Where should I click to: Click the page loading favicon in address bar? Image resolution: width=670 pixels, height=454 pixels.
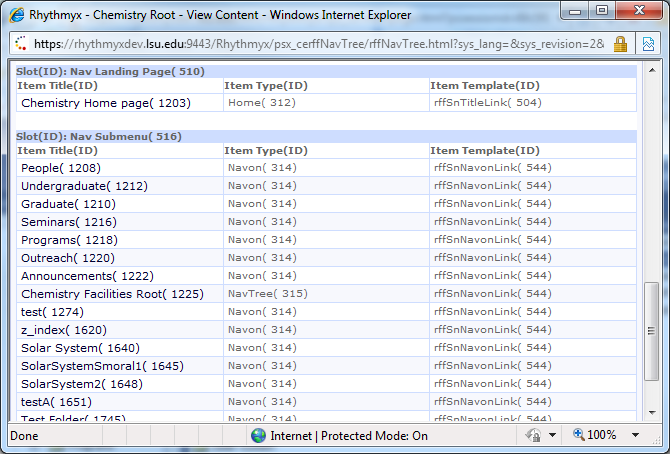pyautogui.click(x=21, y=44)
